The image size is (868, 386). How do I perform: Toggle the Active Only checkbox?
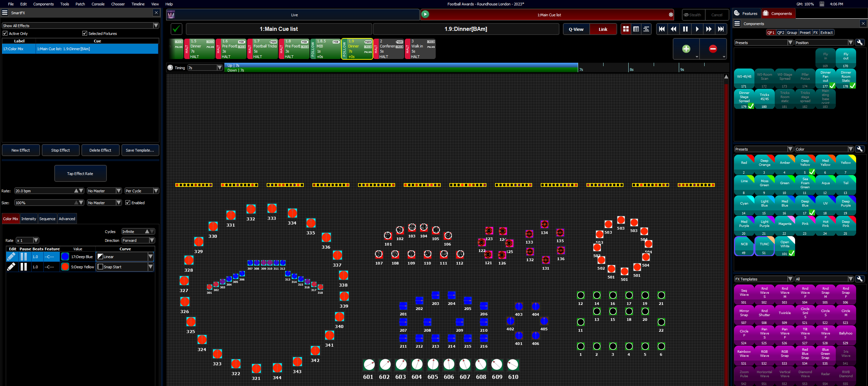[x=5, y=34]
